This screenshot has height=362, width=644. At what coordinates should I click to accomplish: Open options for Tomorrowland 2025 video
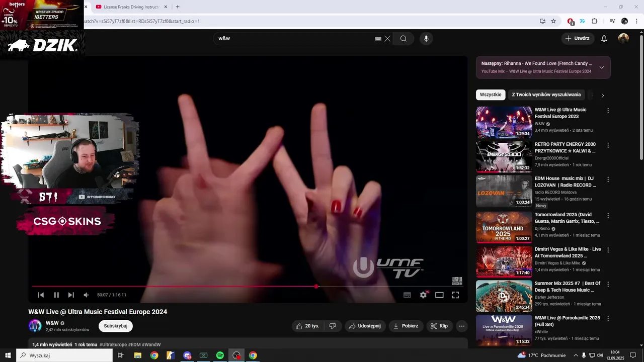coord(608,216)
